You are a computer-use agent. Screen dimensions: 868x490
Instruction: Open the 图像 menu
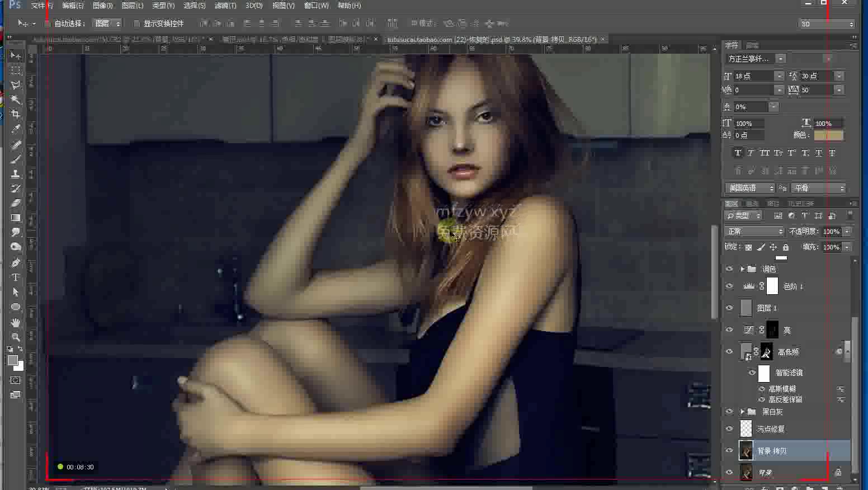(102, 6)
